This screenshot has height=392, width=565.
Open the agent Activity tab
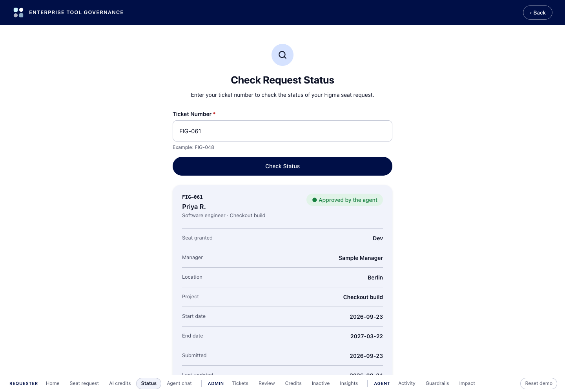click(407, 383)
